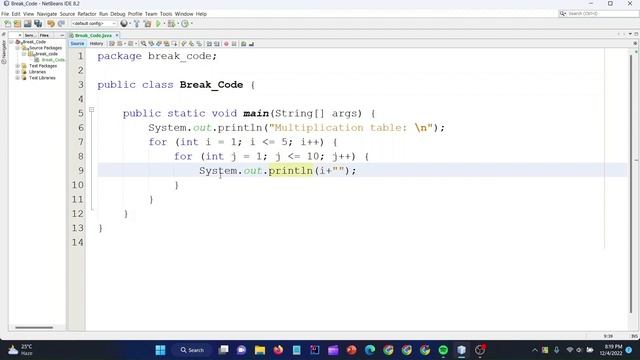
Task: Click the Last Edit icon in editor toolbar
Action: [x=111, y=44]
